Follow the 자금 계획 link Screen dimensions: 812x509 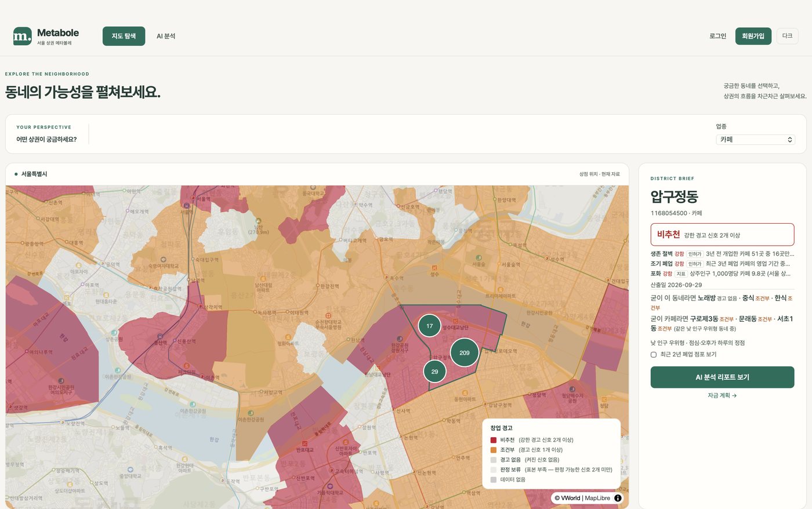point(722,395)
